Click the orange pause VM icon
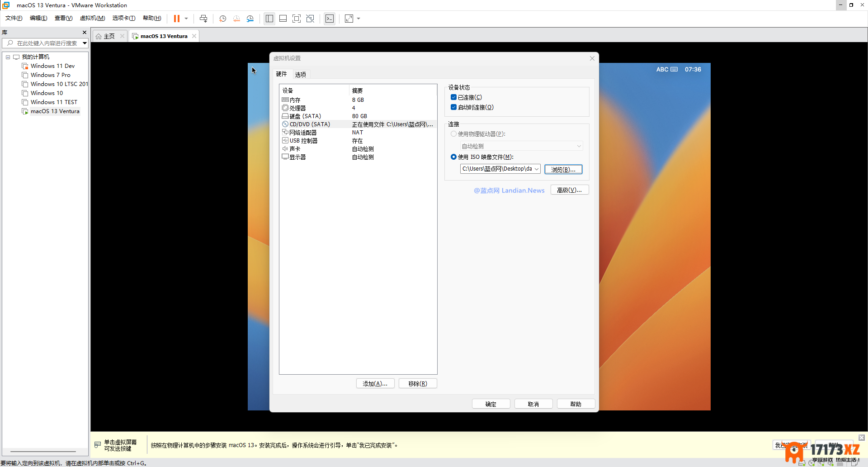 pos(177,19)
